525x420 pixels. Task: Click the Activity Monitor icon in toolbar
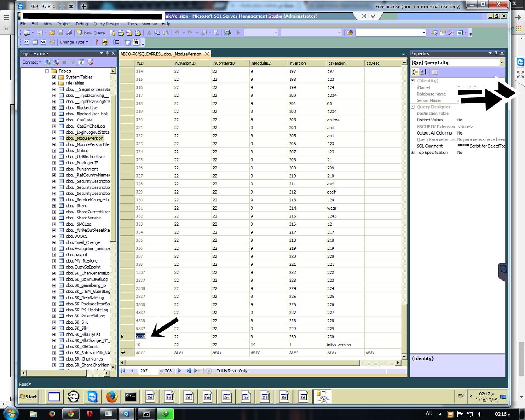coord(227,33)
